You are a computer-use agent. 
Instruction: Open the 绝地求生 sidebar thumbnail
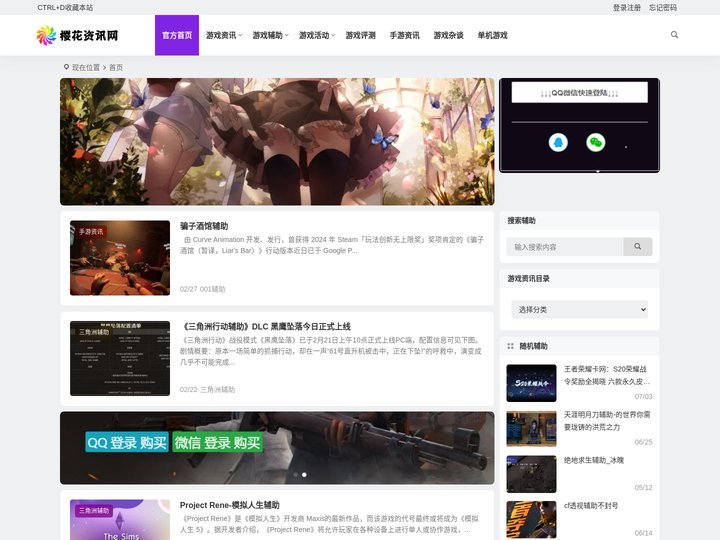(531, 474)
